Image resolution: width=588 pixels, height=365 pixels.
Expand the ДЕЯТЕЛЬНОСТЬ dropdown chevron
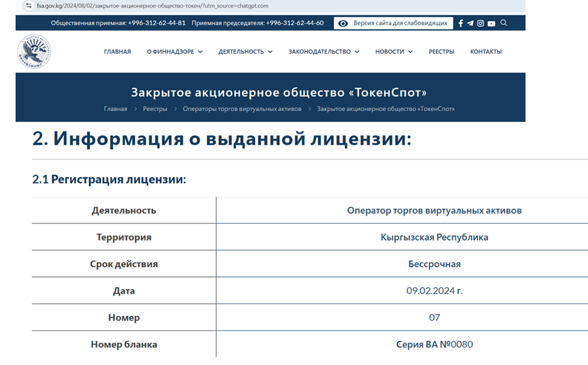(270, 52)
